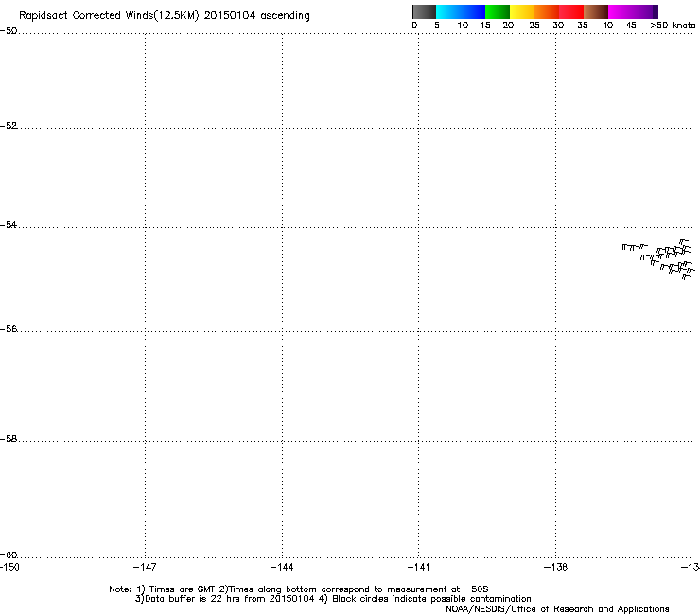The image size is (700, 615).
Task: Click the longitude label -150
Action: 9,567
